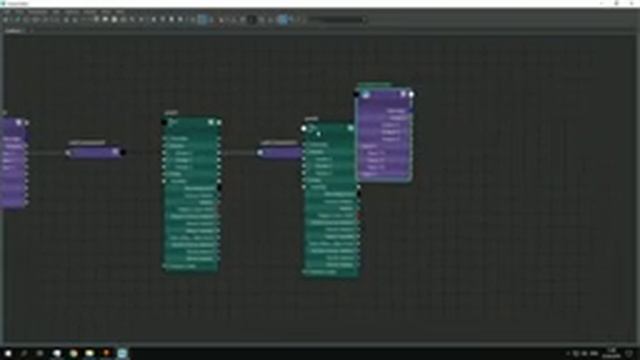
Task: Open the Help menu
Action: pos(120,12)
